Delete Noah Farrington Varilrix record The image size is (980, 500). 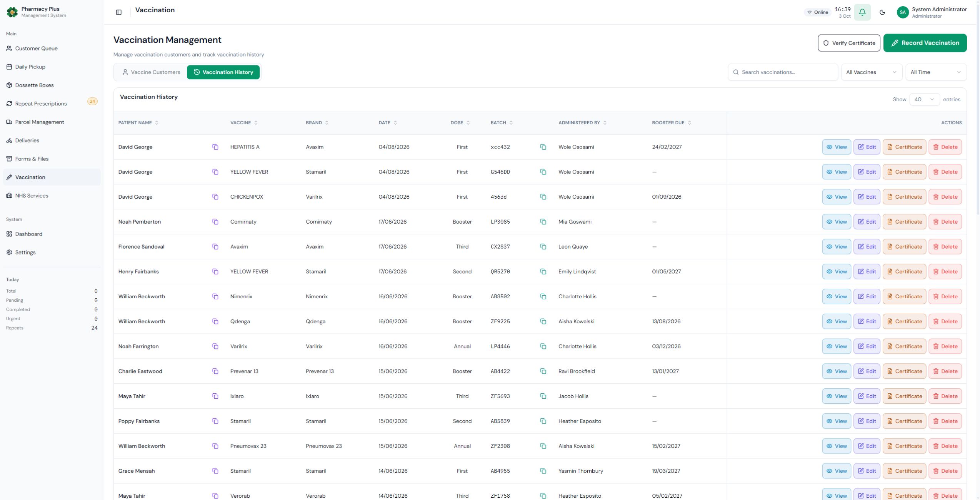pyautogui.click(x=945, y=346)
